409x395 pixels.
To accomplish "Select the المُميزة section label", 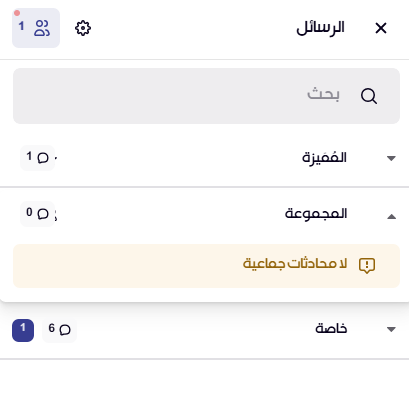I will coord(324,157).
